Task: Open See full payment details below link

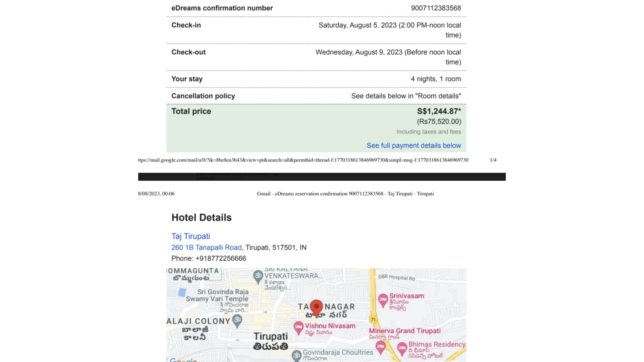Action: [x=414, y=146]
